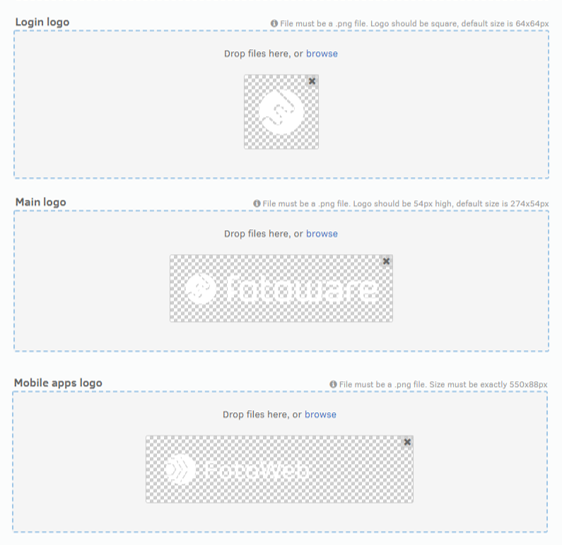
Task: Click the Login logo section heading
Action: 42,22
